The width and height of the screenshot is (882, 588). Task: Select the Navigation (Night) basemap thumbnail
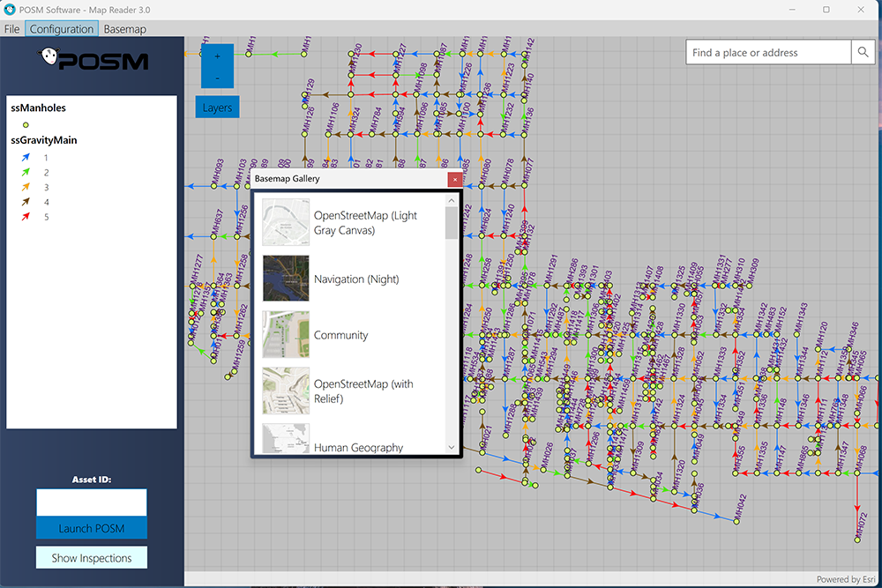(286, 279)
